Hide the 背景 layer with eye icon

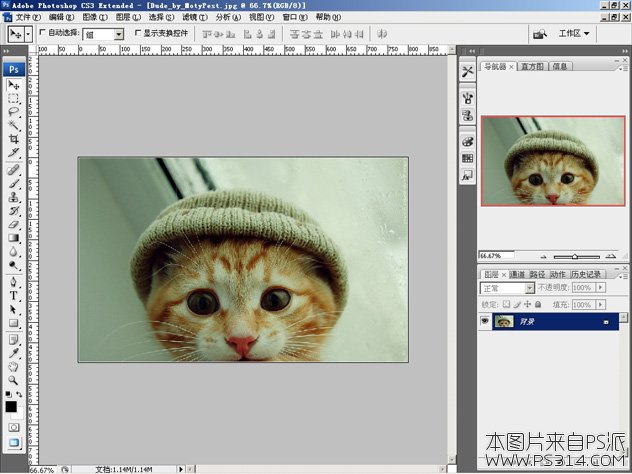coord(486,321)
